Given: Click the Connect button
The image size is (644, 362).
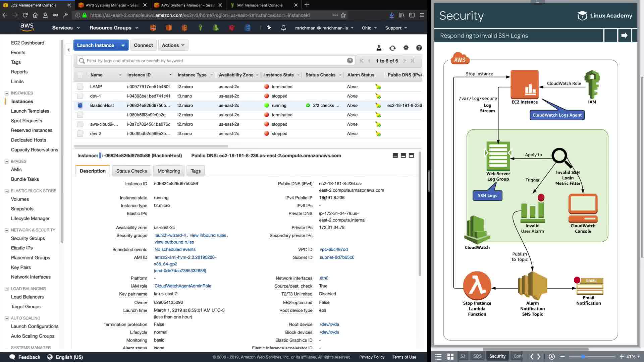Looking at the screenshot, I should (x=143, y=45).
